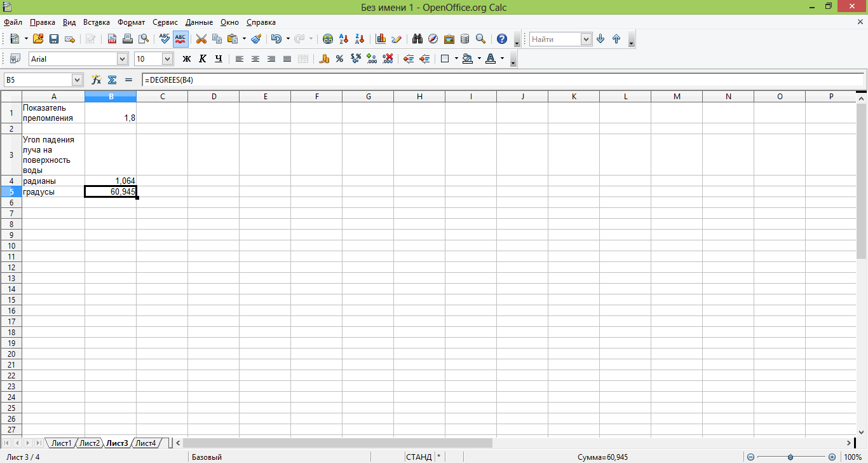This screenshot has width=868, height=463.
Task: Open the Arial font name dropdown
Action: [x=123, y=59]
